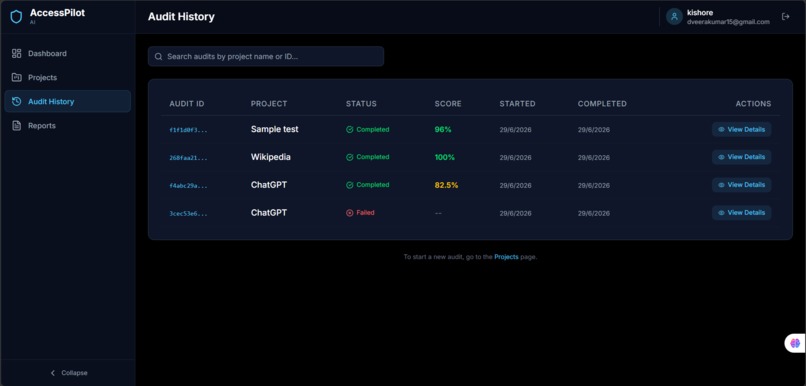View Details for Sample test audit
Image resolution: width=806 pixels, height=386 pixels.
741,130
